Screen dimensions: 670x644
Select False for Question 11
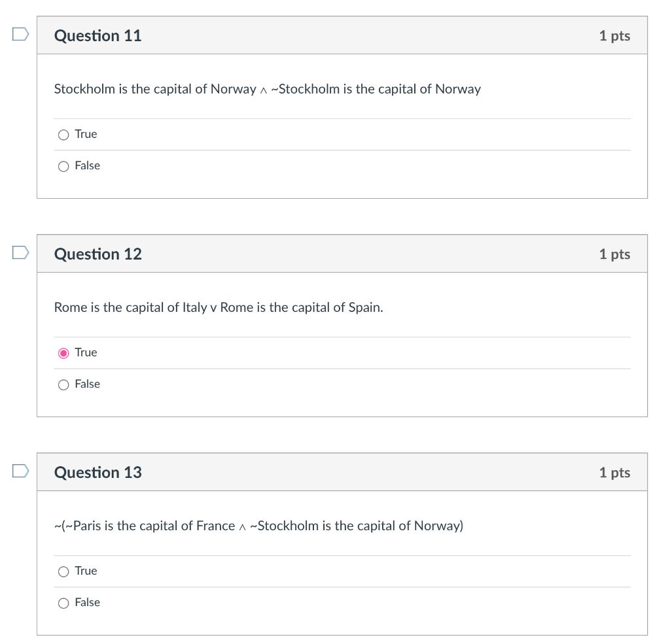click(63, 166)
